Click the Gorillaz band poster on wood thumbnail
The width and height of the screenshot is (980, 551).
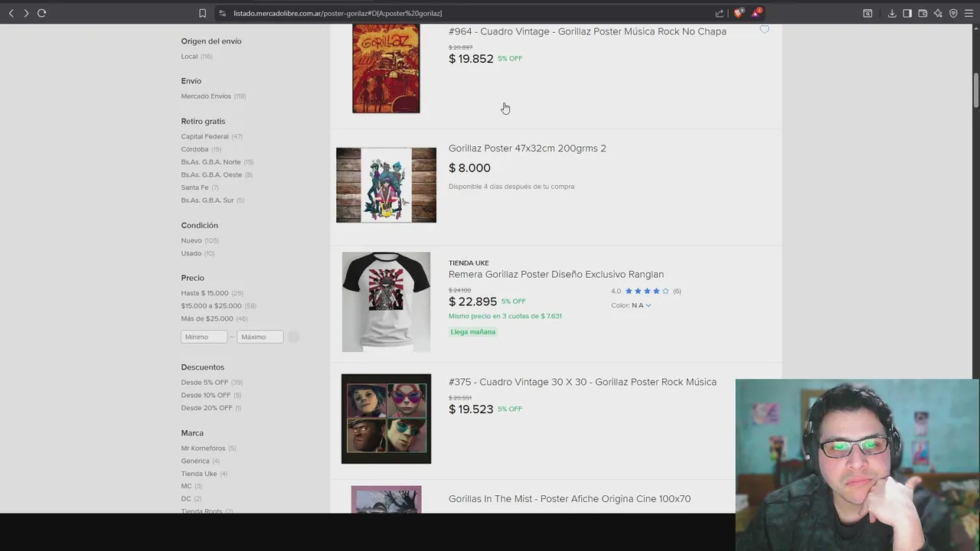[386, 185]
